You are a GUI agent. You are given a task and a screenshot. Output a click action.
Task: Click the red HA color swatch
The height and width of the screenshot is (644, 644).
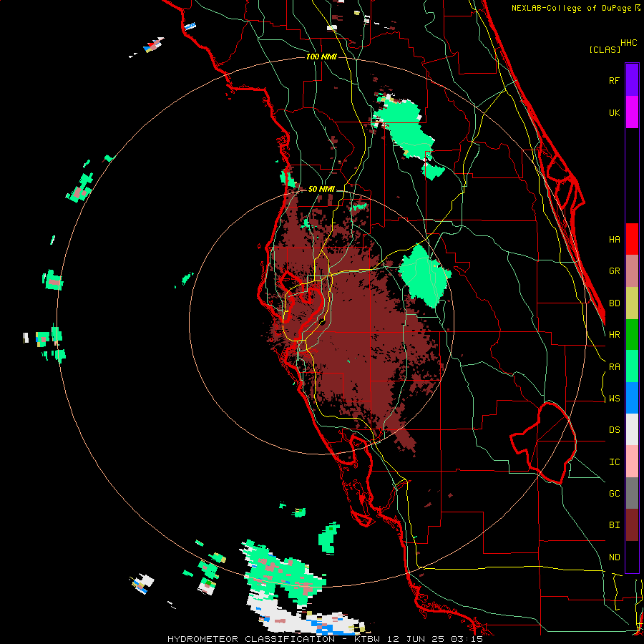tap(632, 239)
